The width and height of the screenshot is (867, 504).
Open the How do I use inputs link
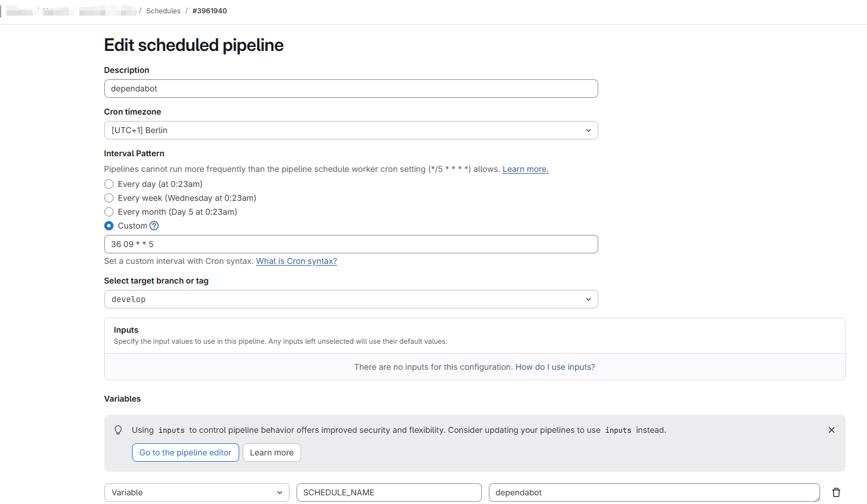(555, 367)
